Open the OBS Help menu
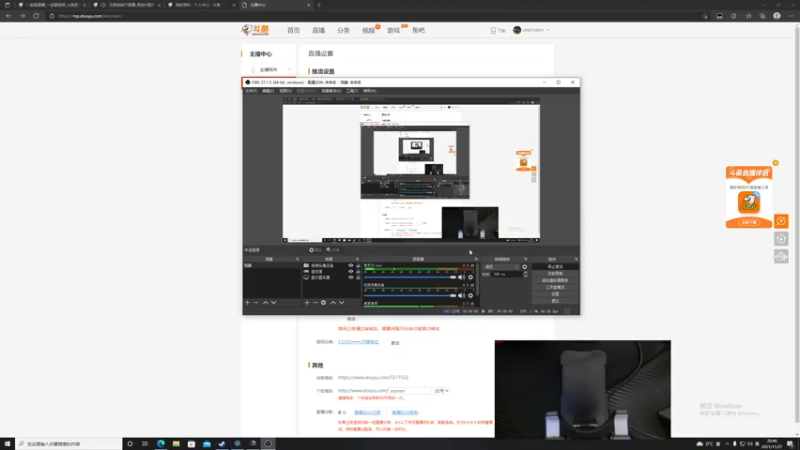 [370, 91]
